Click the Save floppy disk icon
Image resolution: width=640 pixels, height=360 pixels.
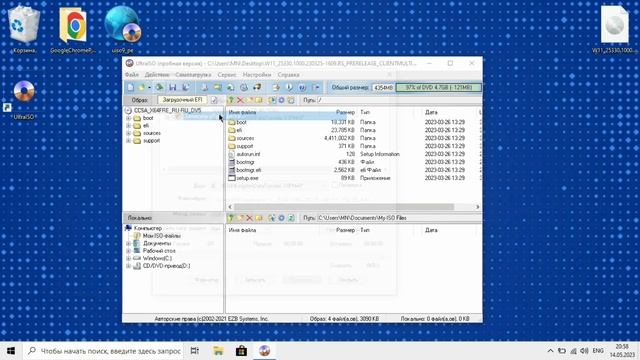(173, 87)
